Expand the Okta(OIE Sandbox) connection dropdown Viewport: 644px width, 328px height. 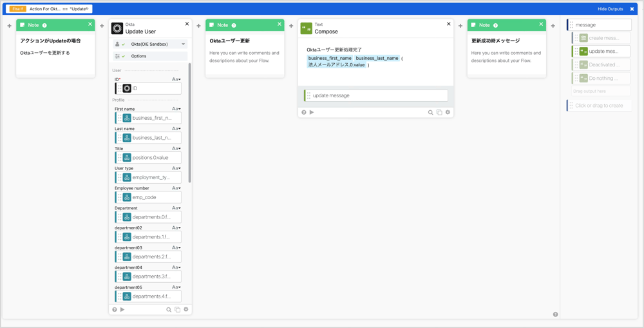point(184,44)
